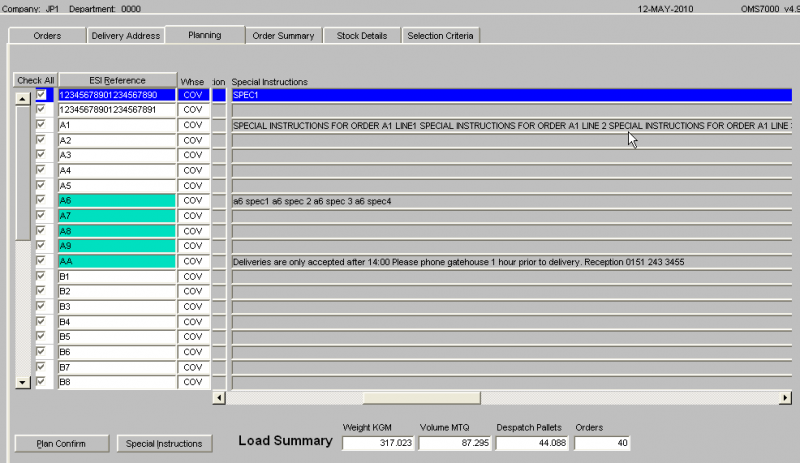Click the A2 ESI reference field
The image size is (800, 463).
117,140
